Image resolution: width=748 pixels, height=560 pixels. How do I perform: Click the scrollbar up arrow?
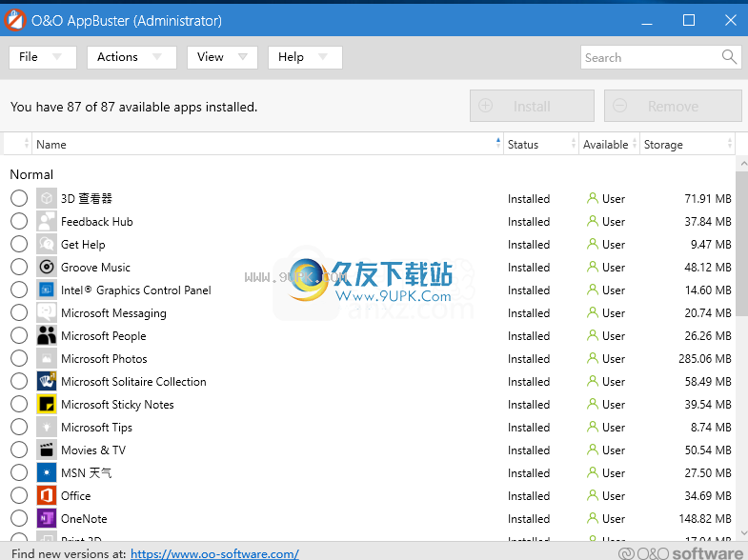(x=742, y=164)
